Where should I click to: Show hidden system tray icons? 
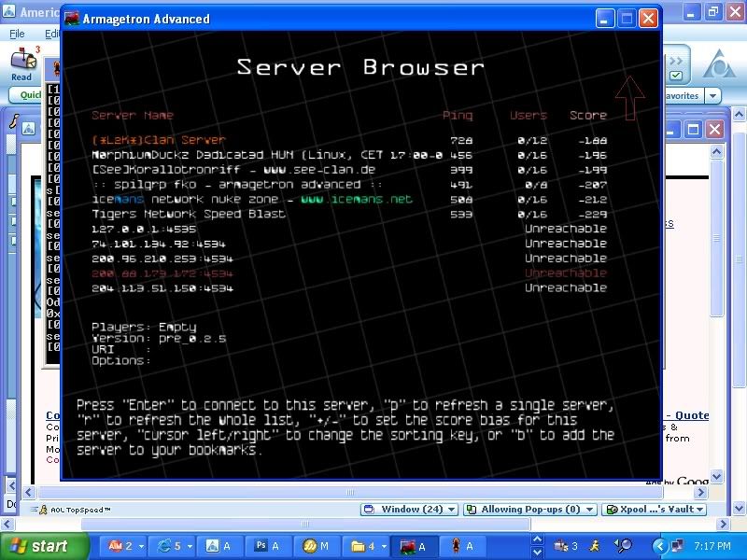660,546
